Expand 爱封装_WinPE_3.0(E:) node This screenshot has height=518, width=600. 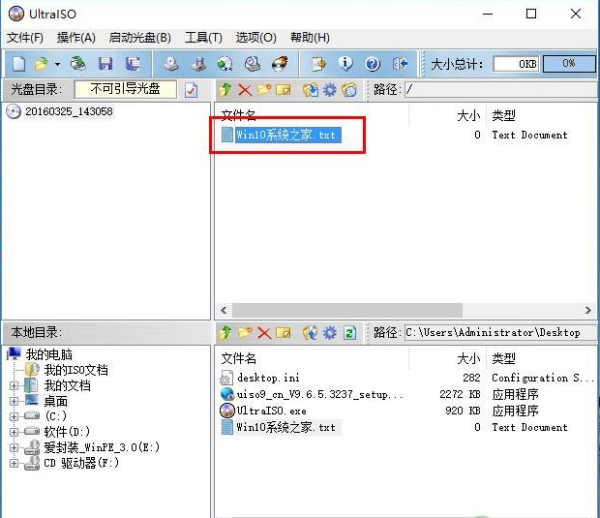14,448
